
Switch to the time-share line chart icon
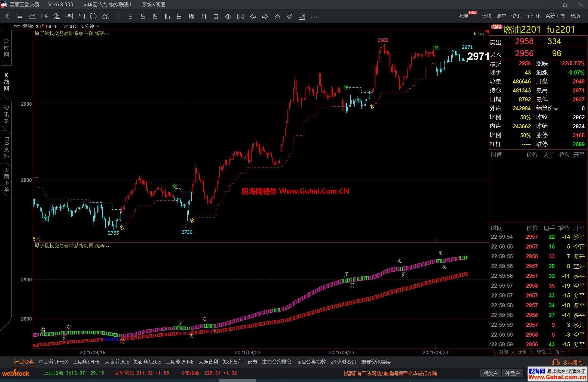click(x=32, y=17)
